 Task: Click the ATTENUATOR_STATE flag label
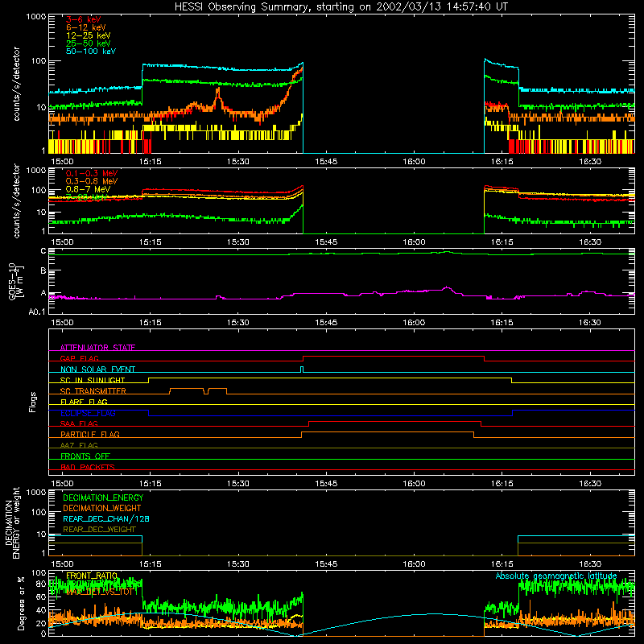97,348
